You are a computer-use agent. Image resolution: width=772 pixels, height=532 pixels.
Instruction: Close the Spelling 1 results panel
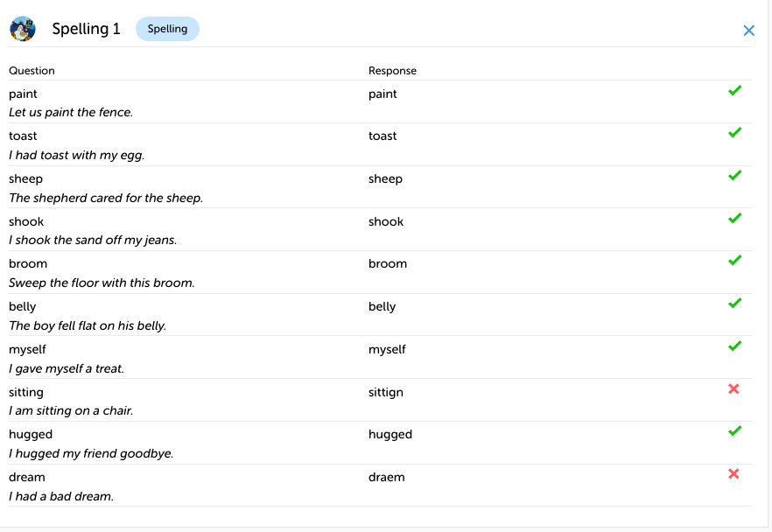pos(748,31)
